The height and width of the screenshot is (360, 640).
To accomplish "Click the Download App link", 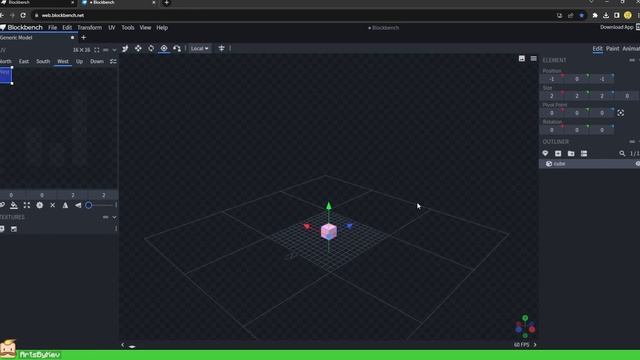I will click(x=616, y=27).
